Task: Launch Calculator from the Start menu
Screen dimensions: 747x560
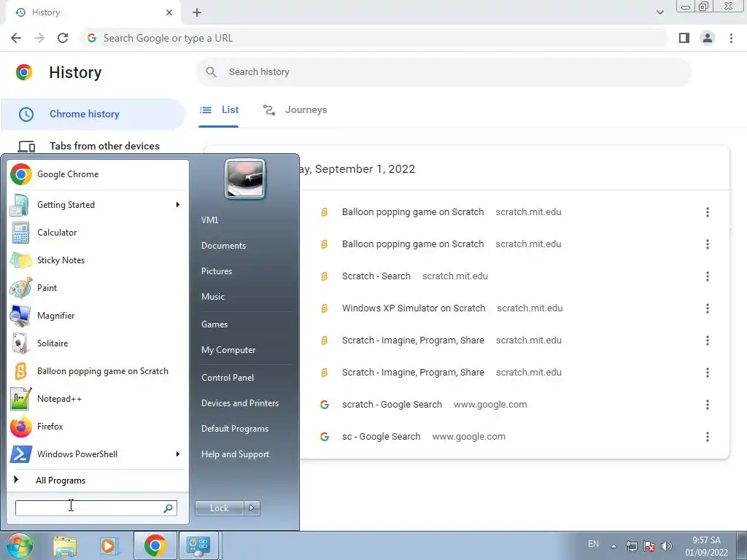Action: coord(98,233)
